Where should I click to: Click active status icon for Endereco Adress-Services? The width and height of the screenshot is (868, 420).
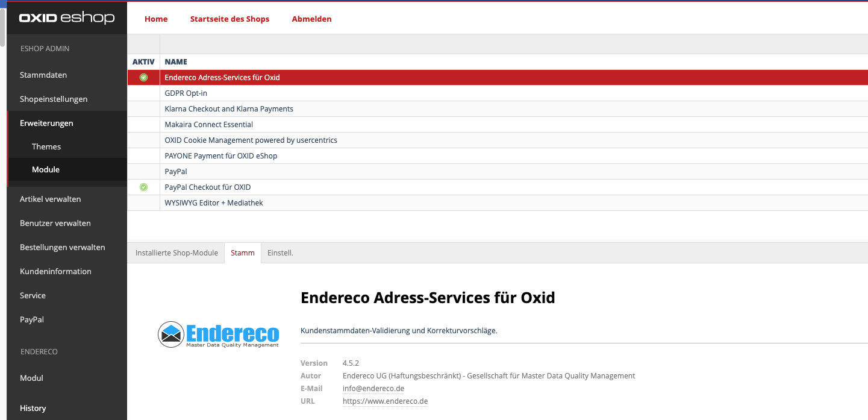pos(143,77)
